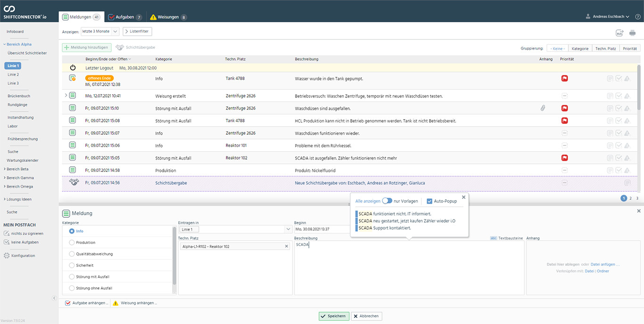Click the 'Meldung hinzufügen' button
Screen dimensions: 644x324
[x=87, y=48]
